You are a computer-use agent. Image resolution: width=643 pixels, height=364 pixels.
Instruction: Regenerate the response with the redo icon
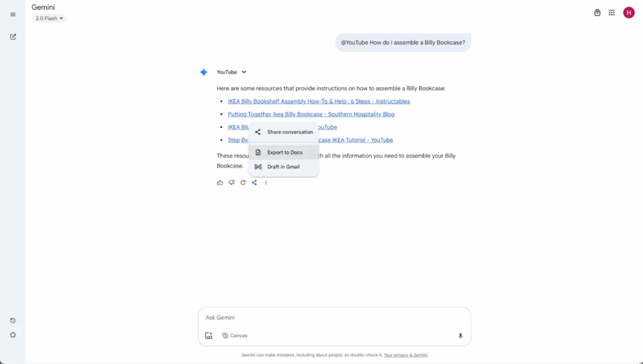[243, 183]
